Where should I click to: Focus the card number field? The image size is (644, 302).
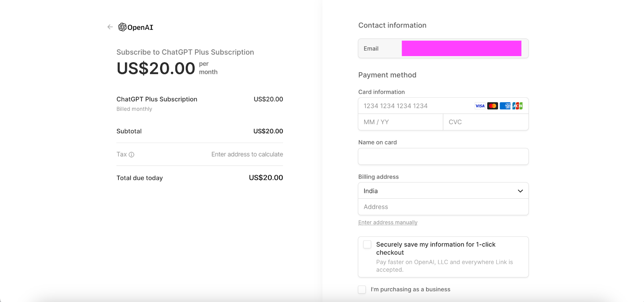(443, 106)
